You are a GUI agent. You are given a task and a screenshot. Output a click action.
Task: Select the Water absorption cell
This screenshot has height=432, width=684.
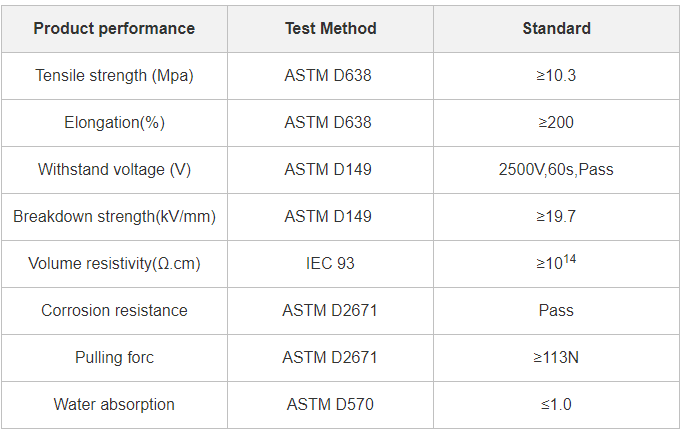[114, 405]
